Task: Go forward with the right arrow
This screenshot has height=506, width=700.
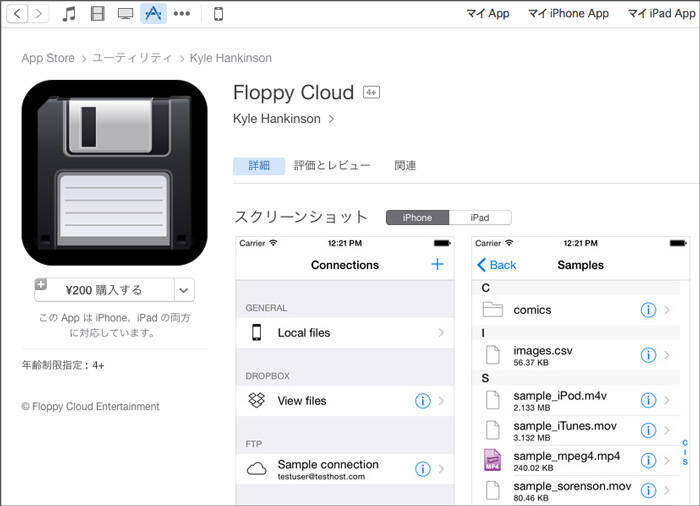Action: 39,14
